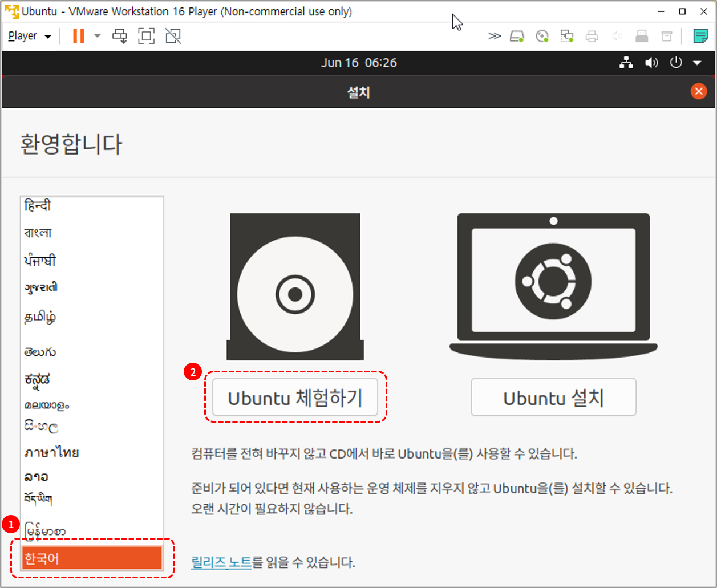Click the Ubuntu network status icon
Viewport: 717px width, 588px height.
626,63
